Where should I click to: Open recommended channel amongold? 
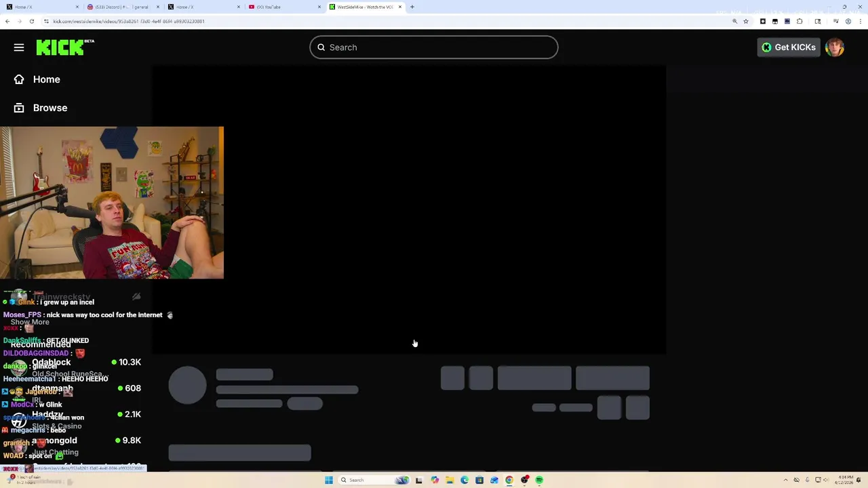click(76, 445)
